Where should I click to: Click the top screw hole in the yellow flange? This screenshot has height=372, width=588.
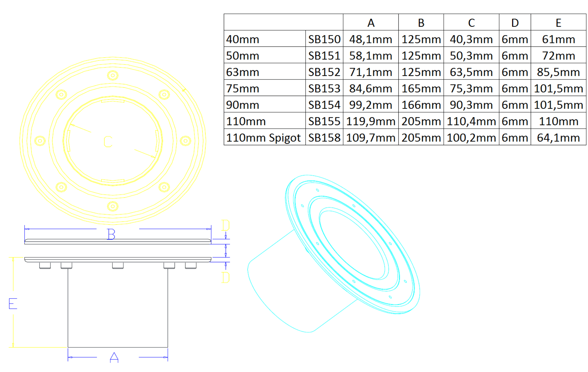113,75
